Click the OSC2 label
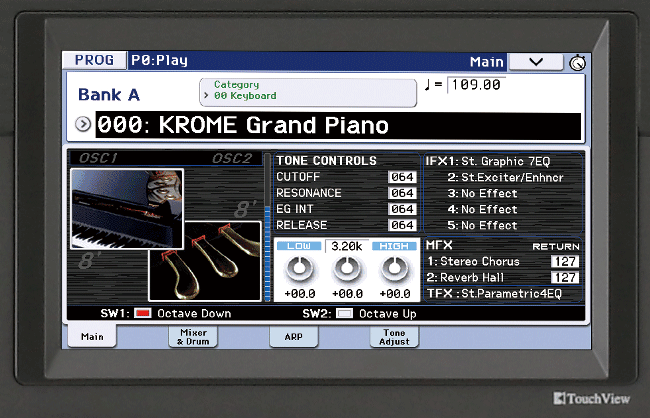The image size is (650, 418). coord(232,158)
